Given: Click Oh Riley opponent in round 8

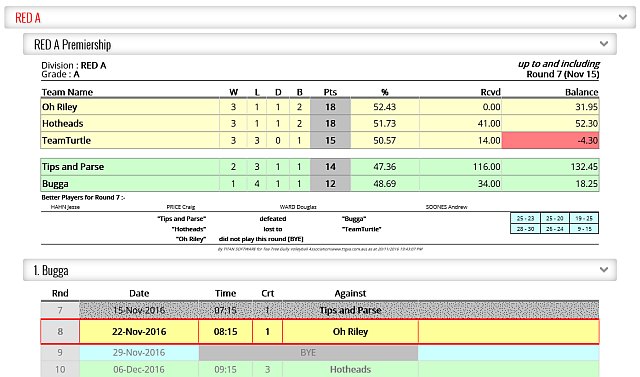Looking at the screenshot, I should (x=350, y=332).
